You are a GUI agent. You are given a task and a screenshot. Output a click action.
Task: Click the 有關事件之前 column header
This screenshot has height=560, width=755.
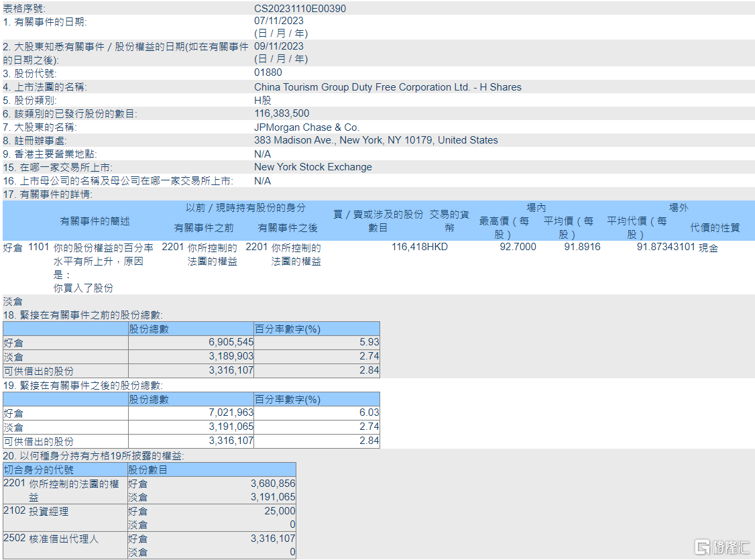204,228
